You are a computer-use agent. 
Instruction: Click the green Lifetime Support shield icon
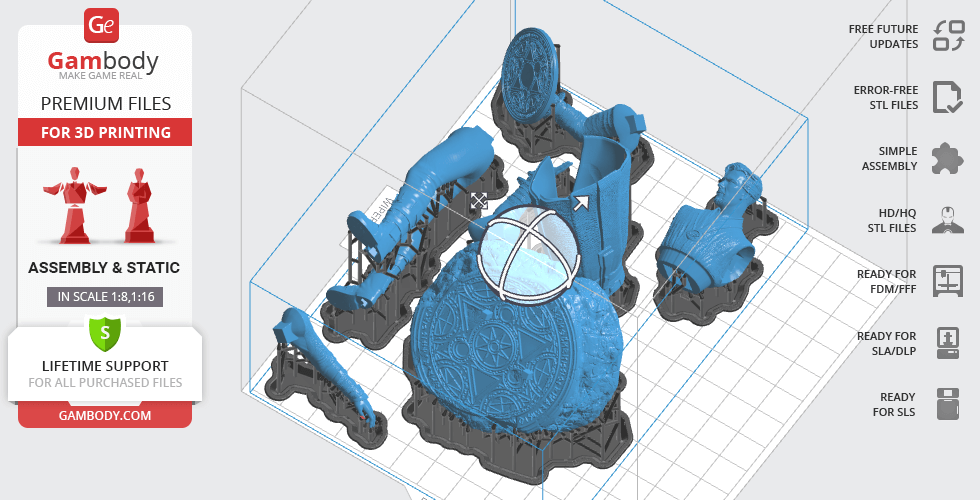point(105,332)
